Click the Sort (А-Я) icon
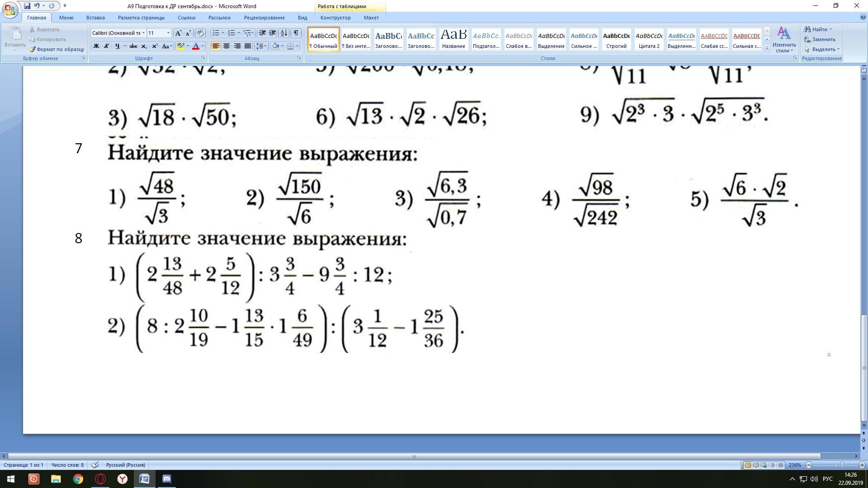 pos(284,33)
